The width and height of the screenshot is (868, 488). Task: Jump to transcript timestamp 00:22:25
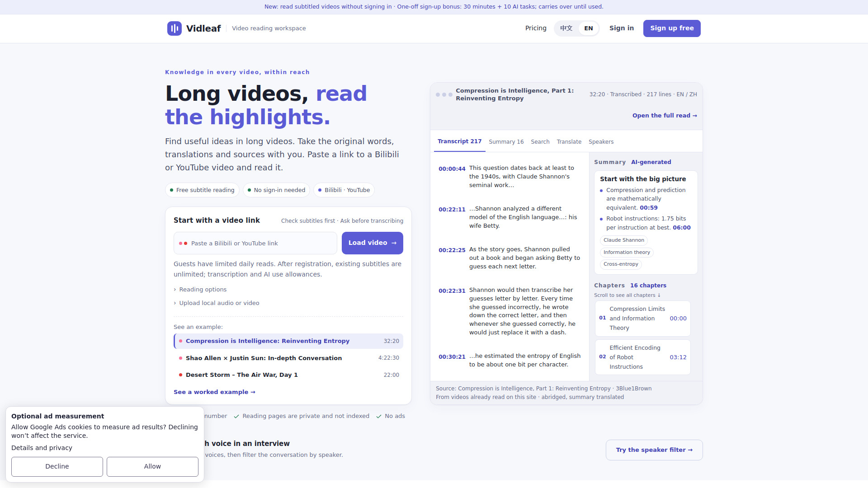(x=452, y=250)
